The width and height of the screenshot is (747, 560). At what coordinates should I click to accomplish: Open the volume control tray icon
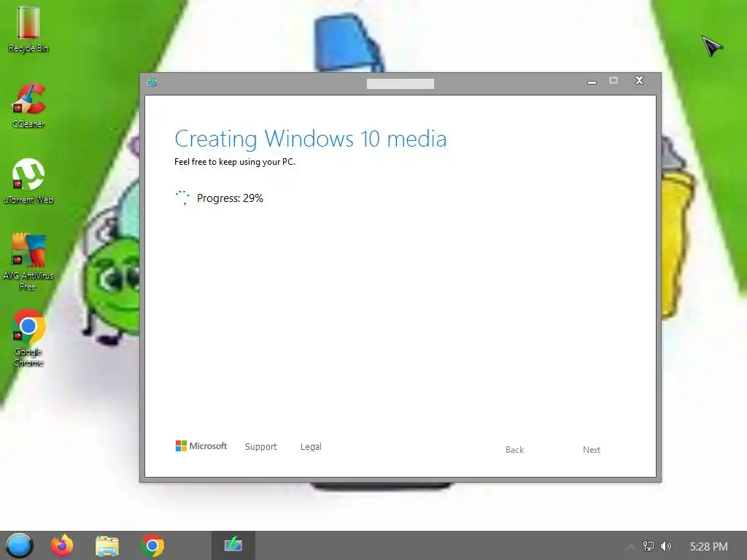666,546
